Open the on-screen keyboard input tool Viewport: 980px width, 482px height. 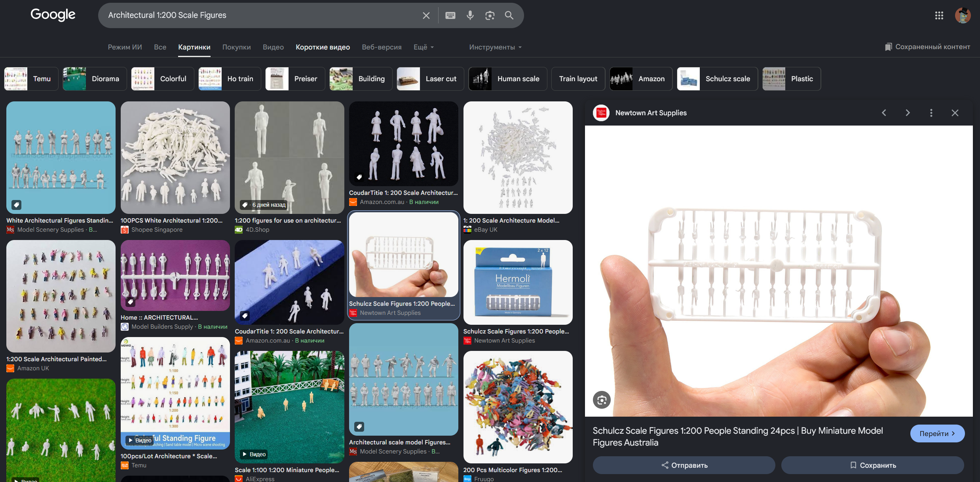click(450, 15)
